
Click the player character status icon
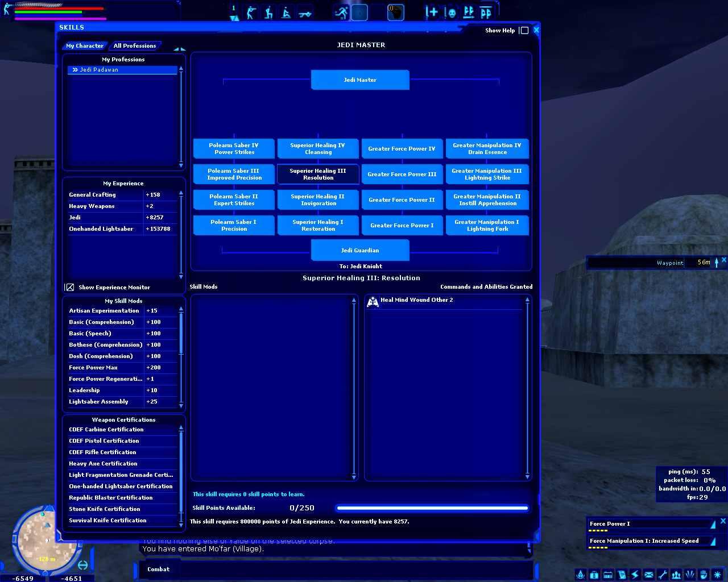7,9
